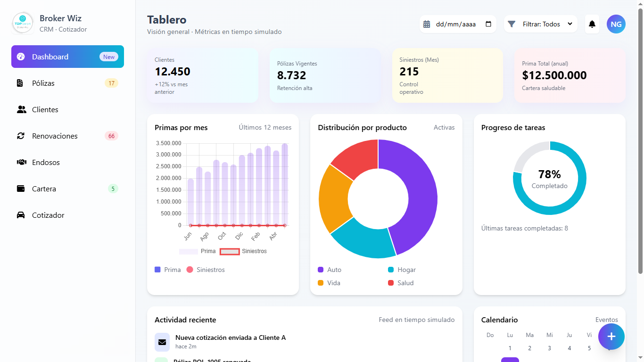Click the Endosos handshake icon
Image resolution: width=644 pixels, height=362 pixels.
pos(21,163)
